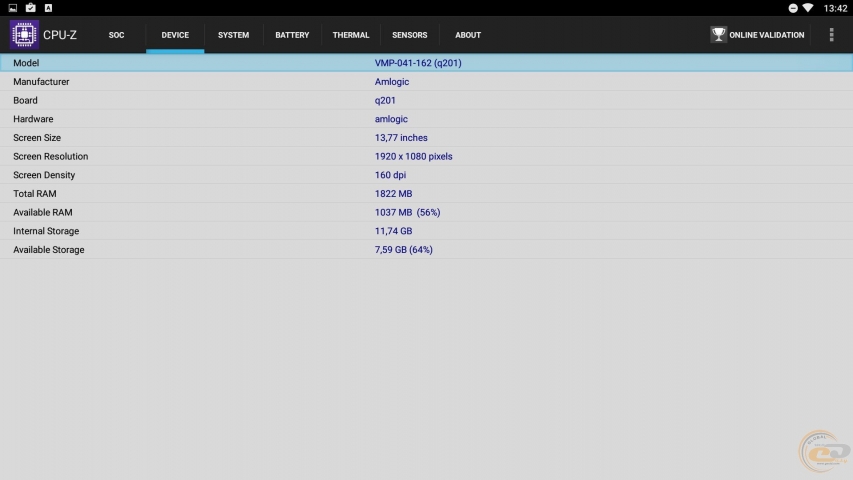Click the value VMP-041-162 (q201)

click(418, 63)
